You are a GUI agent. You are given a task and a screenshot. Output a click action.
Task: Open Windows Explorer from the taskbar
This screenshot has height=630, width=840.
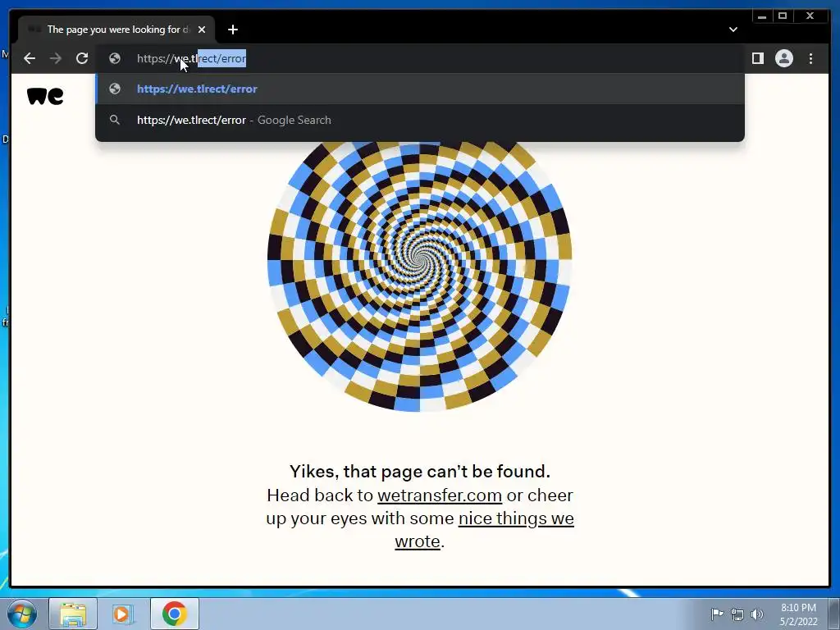click(x=73, y=614)
